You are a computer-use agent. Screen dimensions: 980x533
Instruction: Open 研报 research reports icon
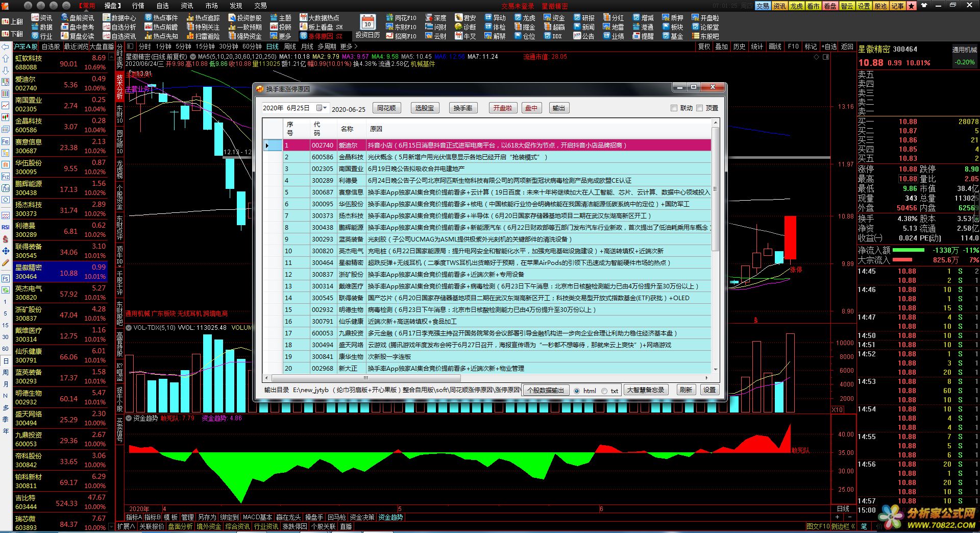[584, 18]
